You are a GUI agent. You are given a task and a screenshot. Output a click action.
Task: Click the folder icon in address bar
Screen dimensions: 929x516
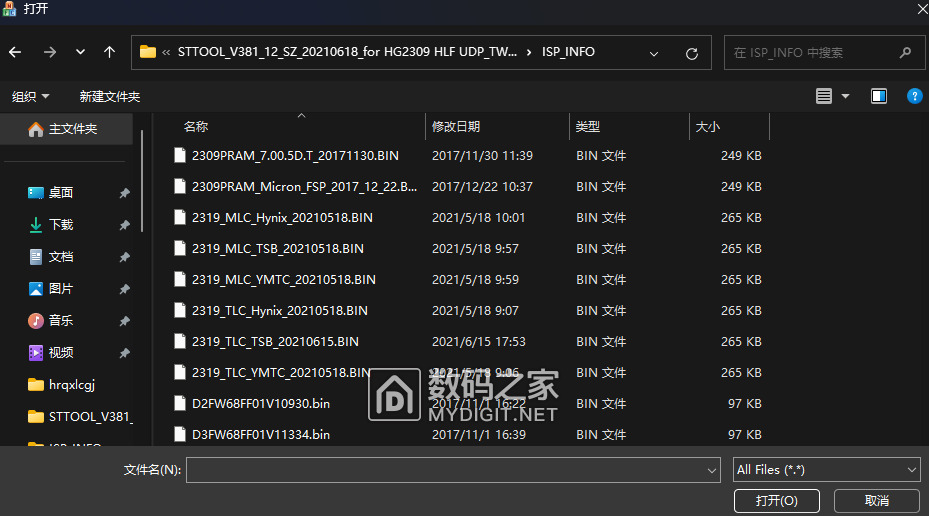(x=148, y=52)
